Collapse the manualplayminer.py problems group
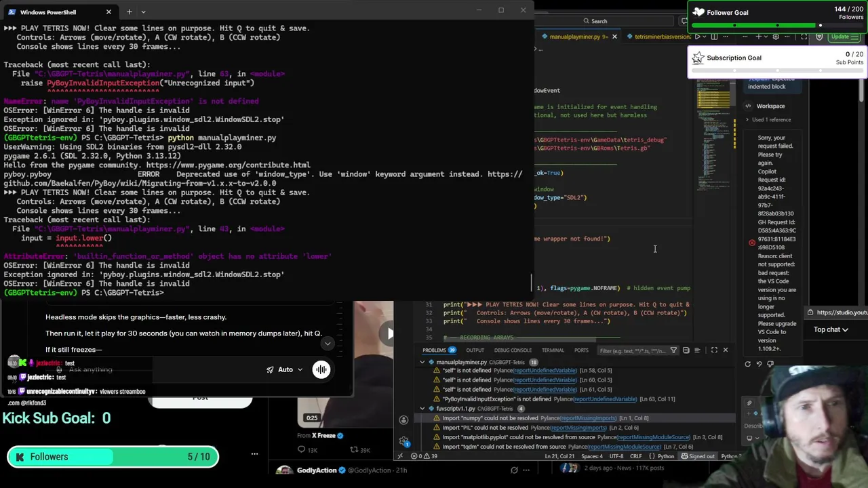The width and height of the screenshot is (868, 488). pyautogui.click(x=422, y=362)
